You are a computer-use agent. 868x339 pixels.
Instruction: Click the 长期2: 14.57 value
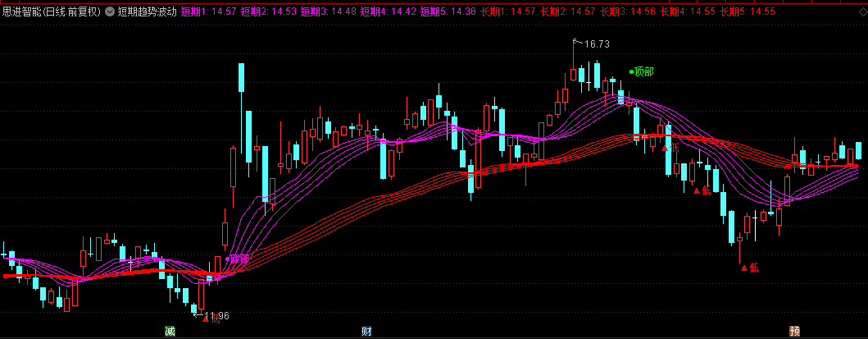[567, 11]
